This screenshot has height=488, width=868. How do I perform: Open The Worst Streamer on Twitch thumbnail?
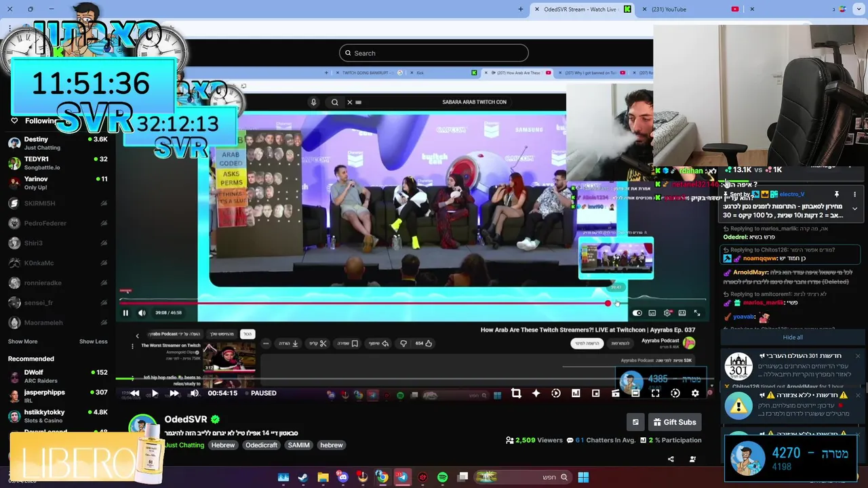coord(229,357)
